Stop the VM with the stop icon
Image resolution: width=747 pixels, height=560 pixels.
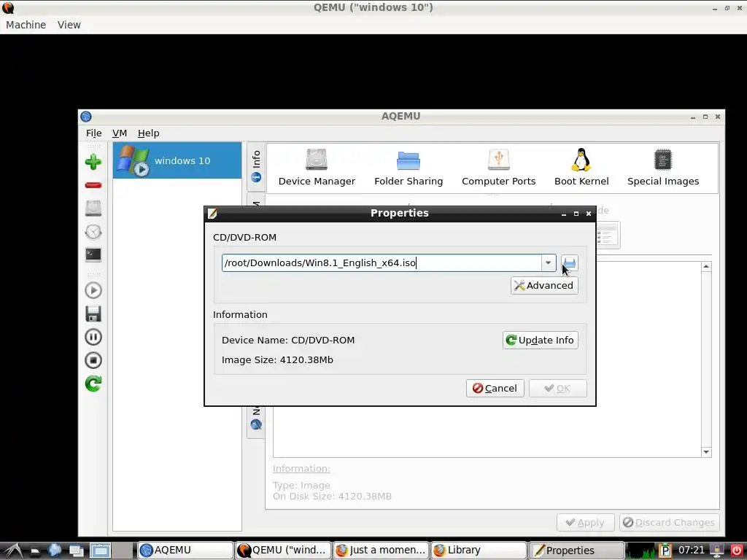pyautogui.click(x=93, y=360)
